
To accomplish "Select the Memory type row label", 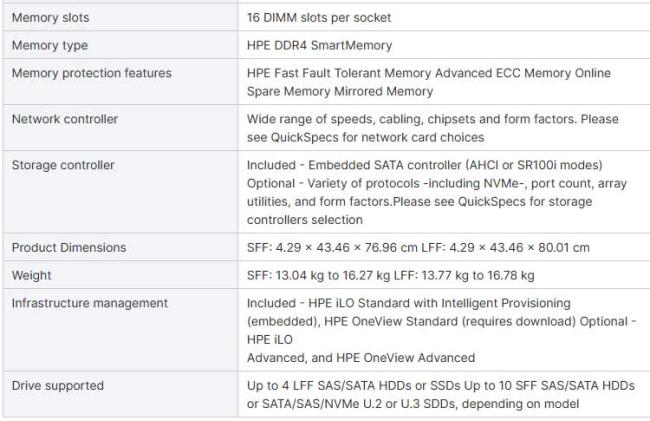I will pos(49,46).
